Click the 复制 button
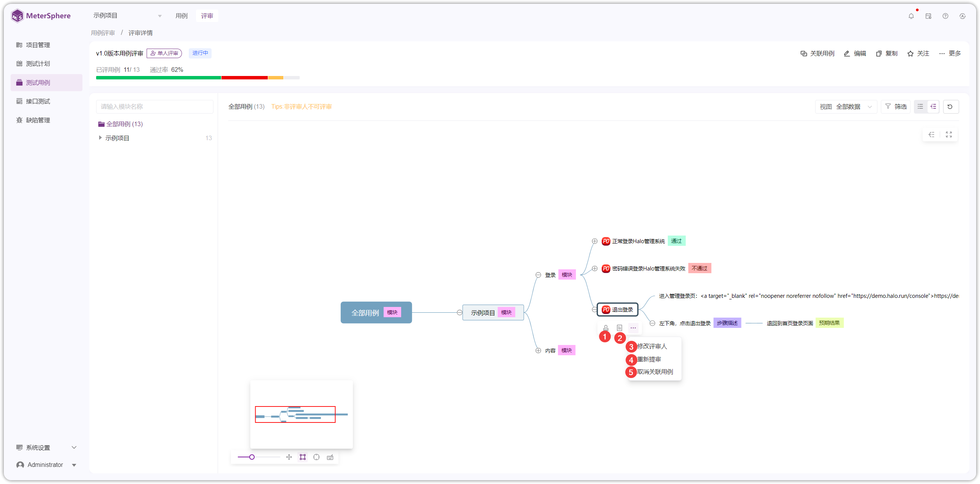The height and width of the screenshot is (484, 980). click(x=887, y=53)
